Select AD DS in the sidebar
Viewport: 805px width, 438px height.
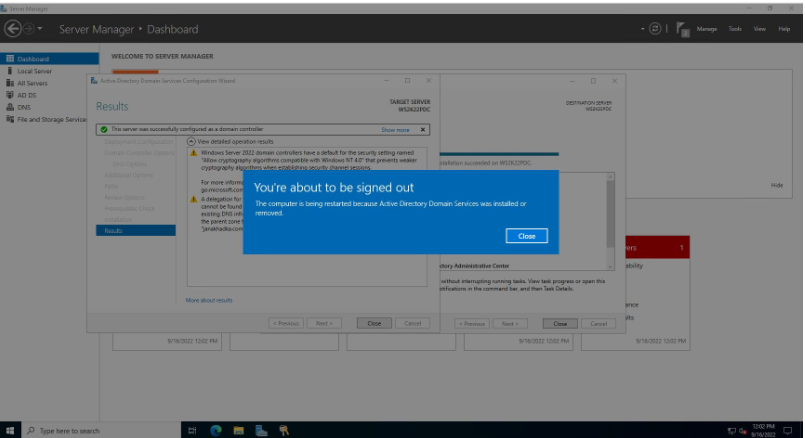[x=28, y=95]
